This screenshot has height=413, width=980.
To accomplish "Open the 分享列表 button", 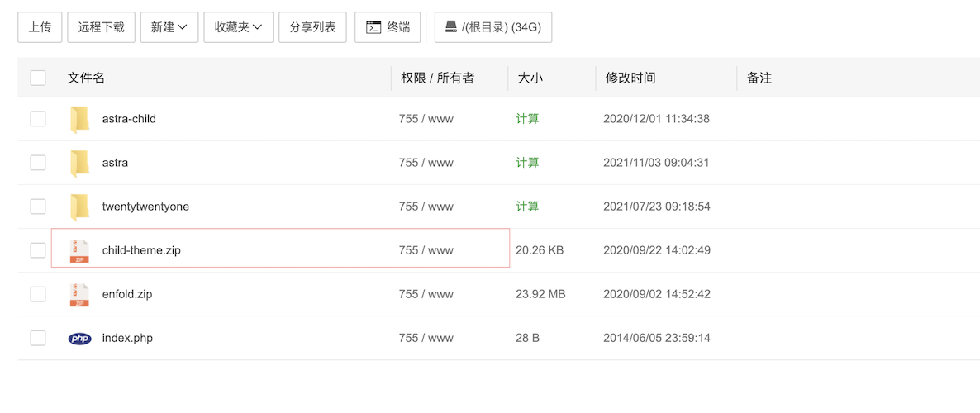I will click(312, 27).
